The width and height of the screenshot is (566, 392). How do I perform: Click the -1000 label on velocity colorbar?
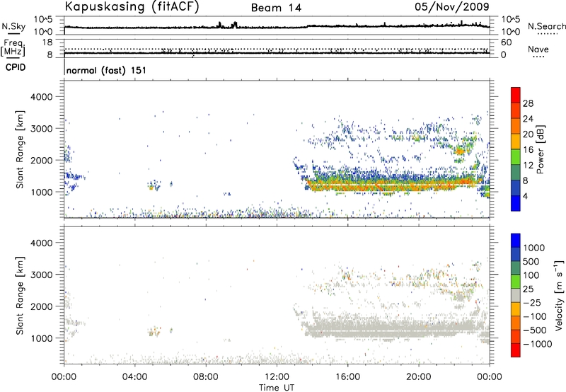tap(537, 344)
